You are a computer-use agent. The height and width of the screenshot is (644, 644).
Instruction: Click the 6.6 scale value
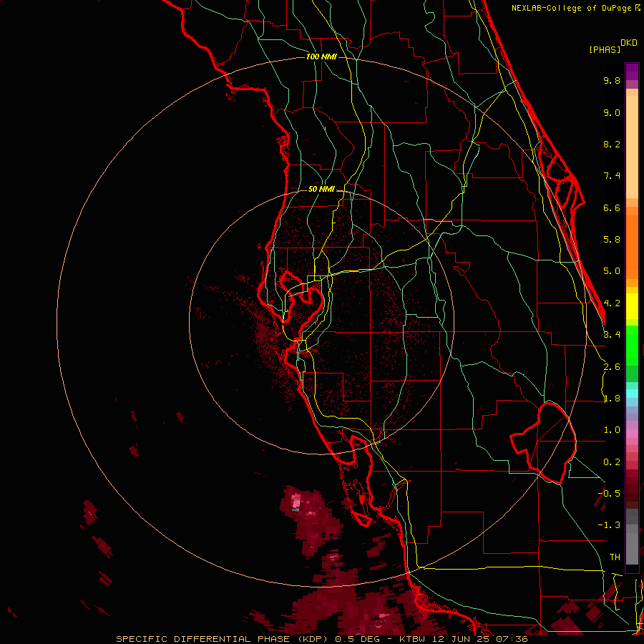pos(612,208)
